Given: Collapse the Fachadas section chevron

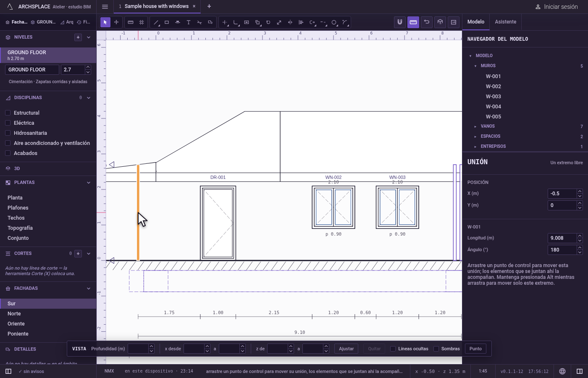Looking at the screenshot, I should coord(89,289).
